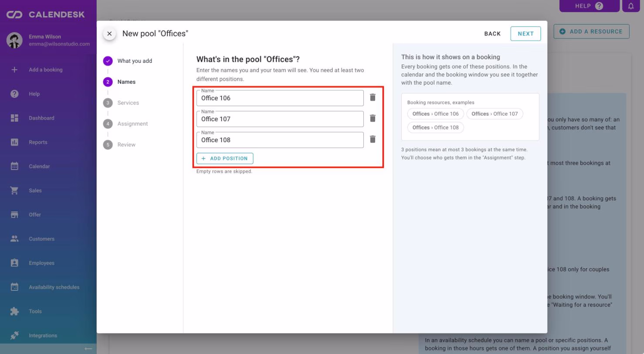The width and height of the screenshot is (644, 354).
Task: Delete the Office 107 position
Action: (373, 118)
